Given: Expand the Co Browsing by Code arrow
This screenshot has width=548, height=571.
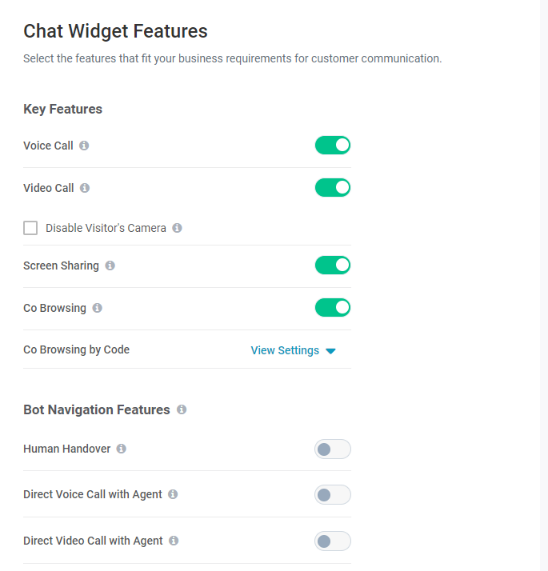Looking at the screenshot, I should (x=331, y=351).
